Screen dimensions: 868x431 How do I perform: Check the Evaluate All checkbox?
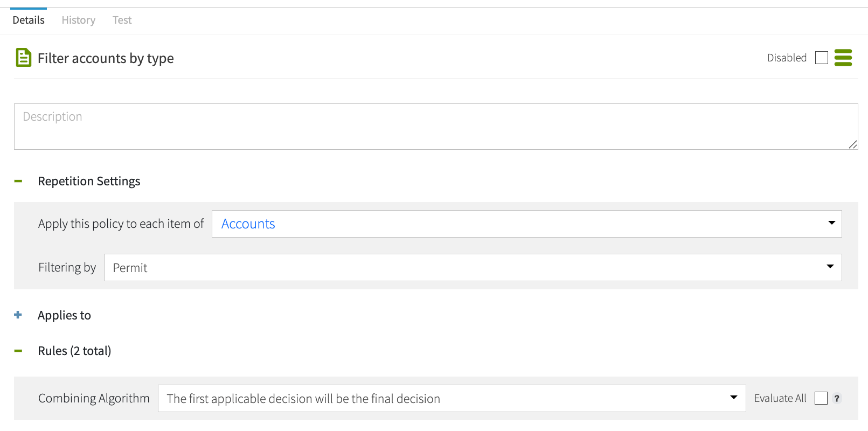tap(820, 398)
